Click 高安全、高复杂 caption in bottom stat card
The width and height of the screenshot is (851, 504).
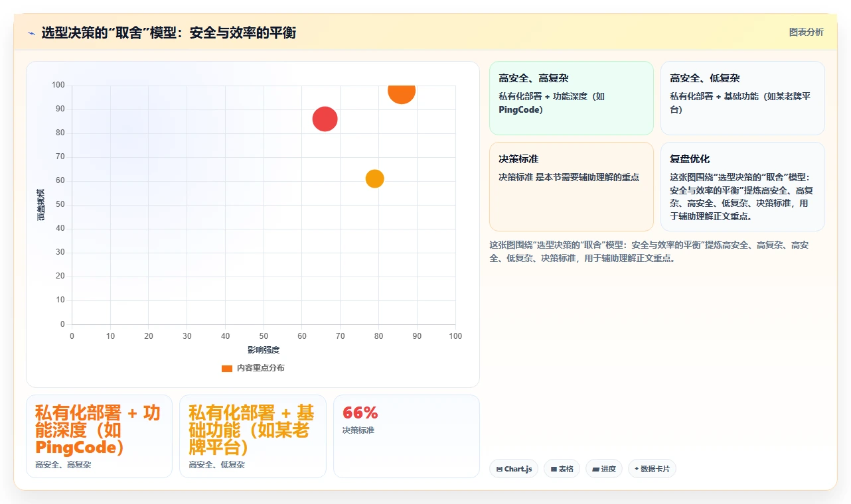pyautogui.click(x=63, y=465)
